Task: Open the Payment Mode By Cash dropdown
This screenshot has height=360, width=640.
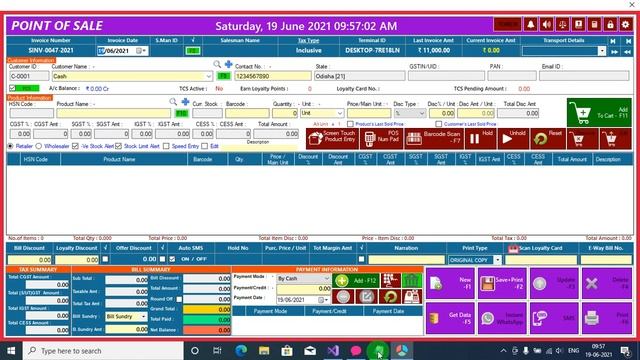Action: [327, 278]
